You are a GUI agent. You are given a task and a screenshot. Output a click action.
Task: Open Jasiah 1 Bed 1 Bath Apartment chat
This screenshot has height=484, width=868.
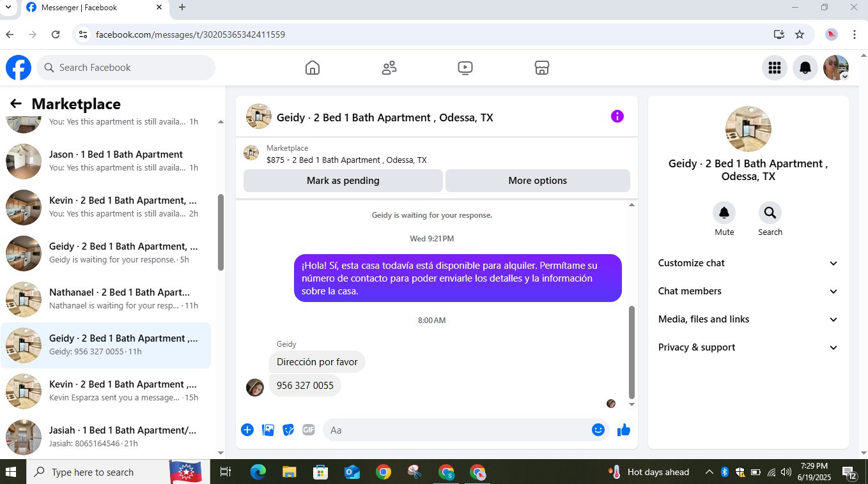point(105,437)
